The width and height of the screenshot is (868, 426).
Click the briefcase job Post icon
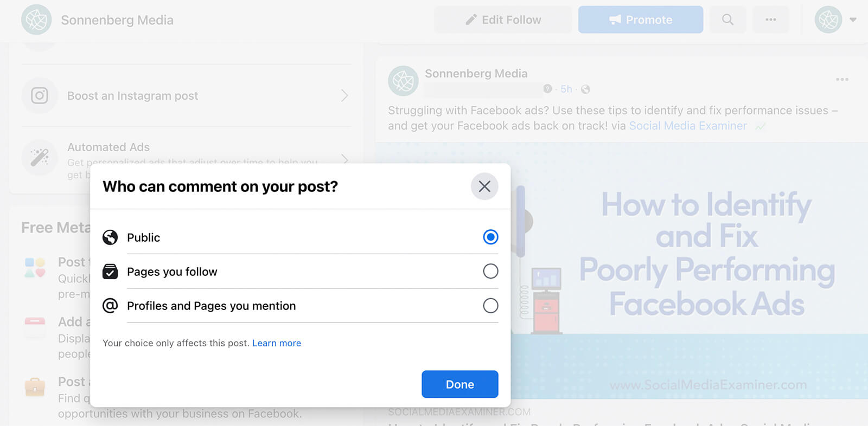click(35, 386)
